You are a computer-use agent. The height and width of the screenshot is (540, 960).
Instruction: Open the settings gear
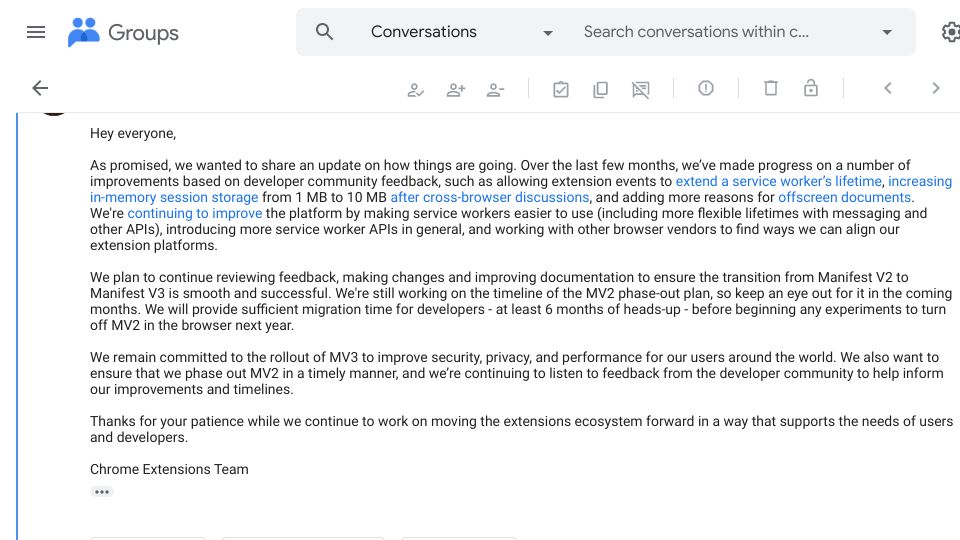[951, 32]
